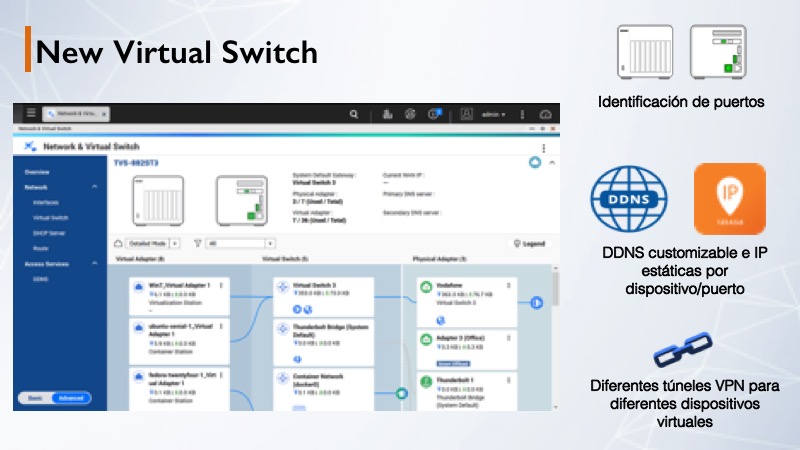Click the teal connection node beside Container Network
The image size is (800, 450).
tap(402, 393)
